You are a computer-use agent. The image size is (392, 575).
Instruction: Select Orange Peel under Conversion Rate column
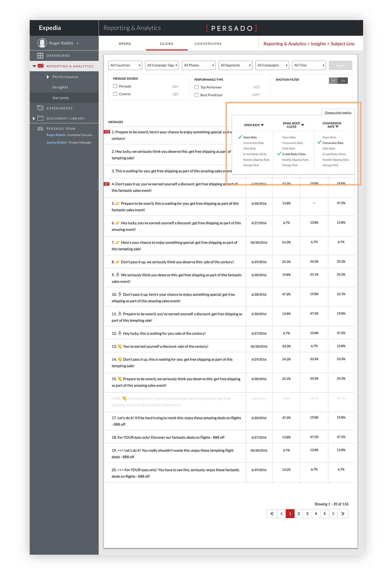(330, 165)
